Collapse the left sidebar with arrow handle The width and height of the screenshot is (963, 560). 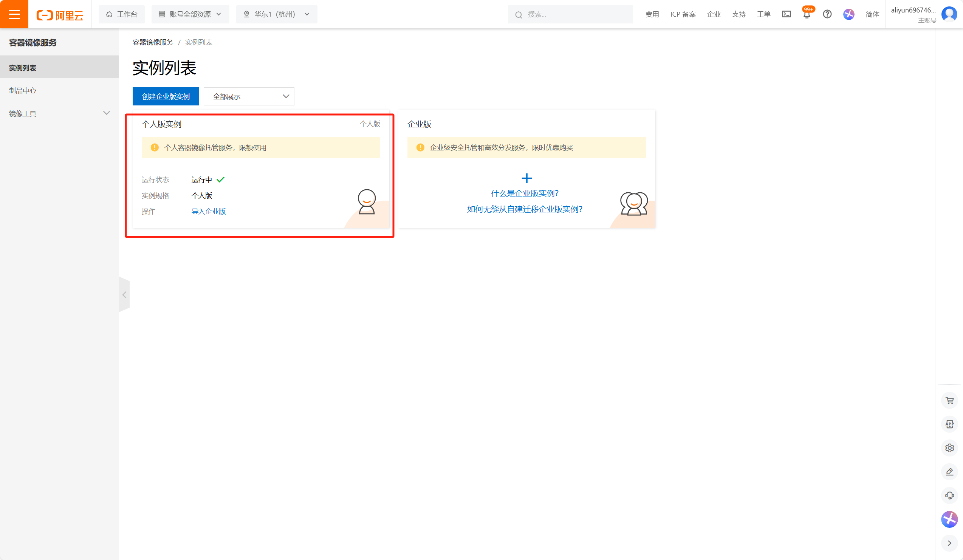(124, 294)
